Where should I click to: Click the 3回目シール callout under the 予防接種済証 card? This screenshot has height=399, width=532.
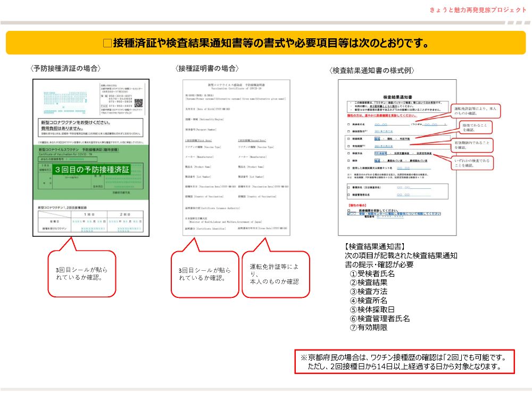(82, 273)
